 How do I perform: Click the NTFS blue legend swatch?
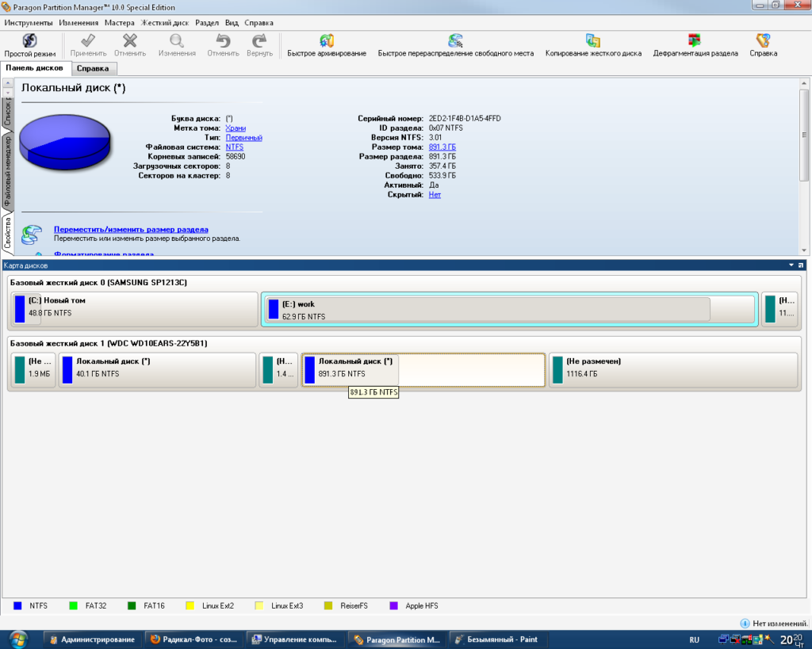pos(17,605)
